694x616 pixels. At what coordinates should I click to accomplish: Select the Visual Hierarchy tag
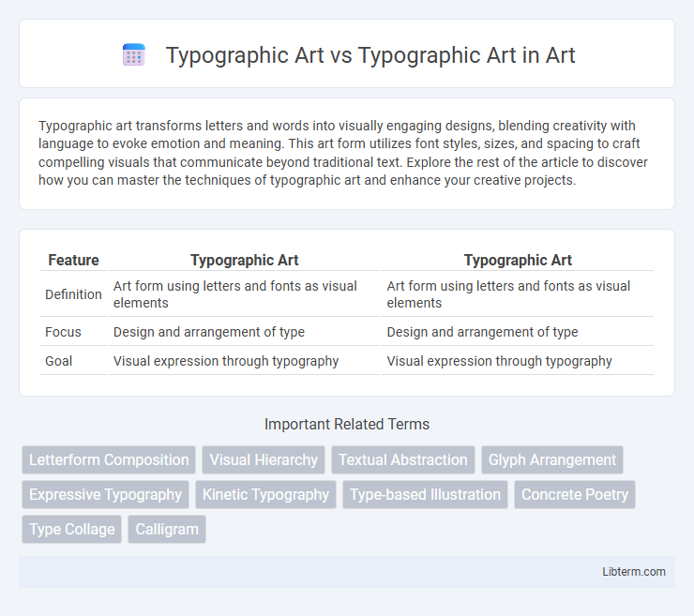click(264, 459)
